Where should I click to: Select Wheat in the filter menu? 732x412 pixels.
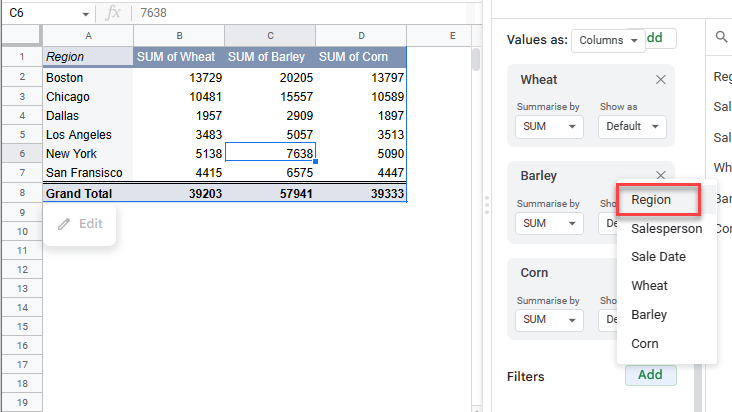click(x=649, y=286)
